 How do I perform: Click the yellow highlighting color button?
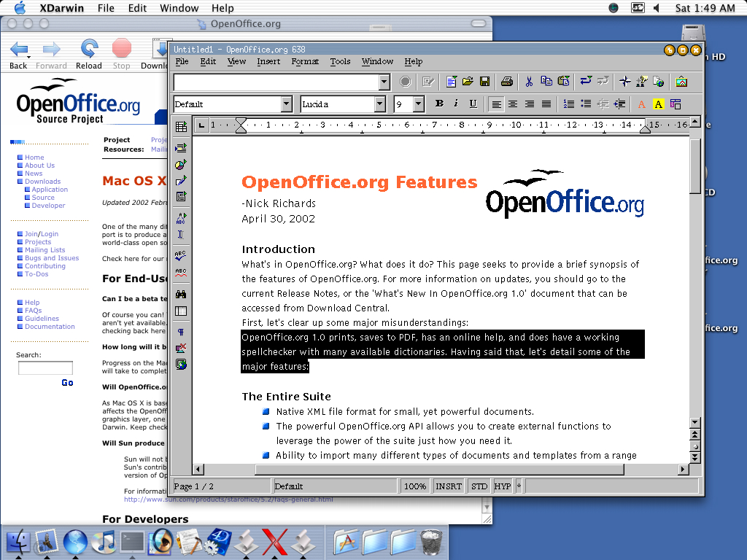(659, 104)
